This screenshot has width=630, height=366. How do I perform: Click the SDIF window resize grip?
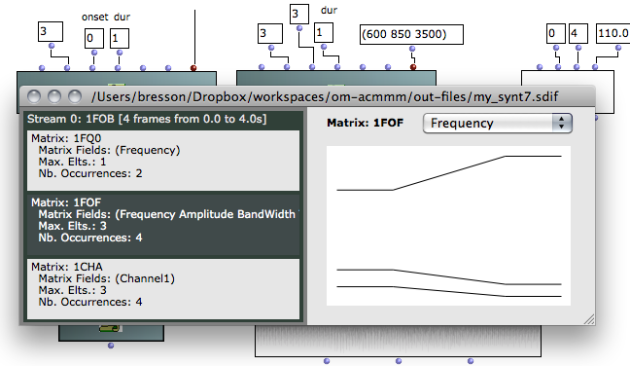(x=589, y=319)
